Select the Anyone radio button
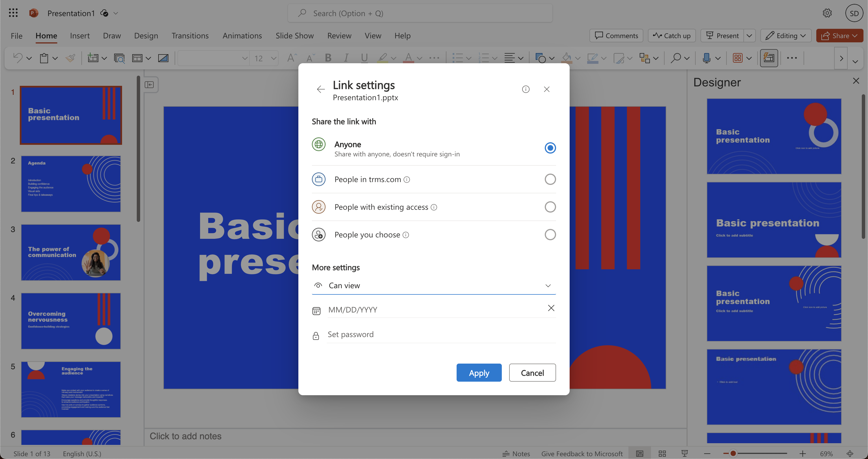 coord(550,148)
